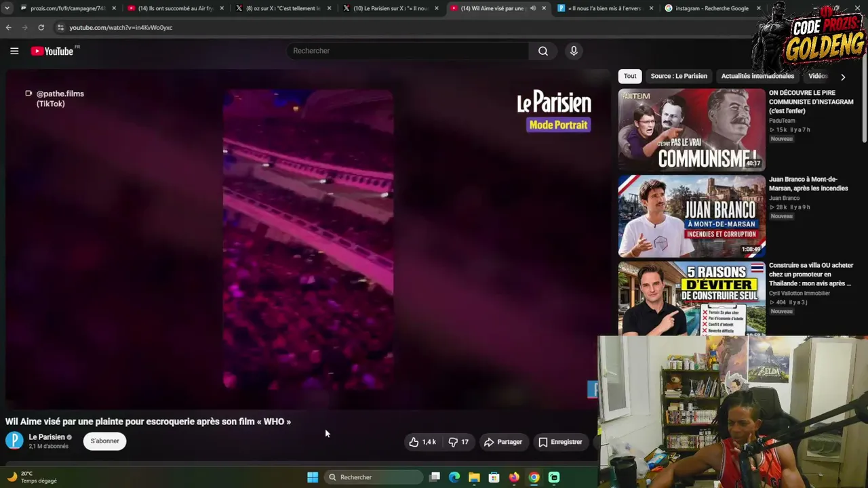Switch to the 'Ils ont succombé au Air fry' tab

click(x=176, y=8)
